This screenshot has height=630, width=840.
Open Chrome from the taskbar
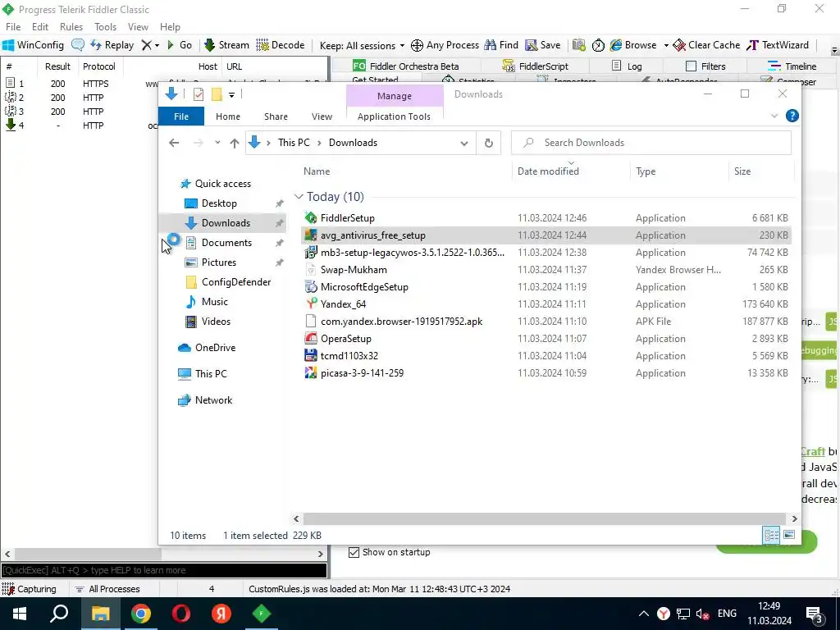click(141, 614)
